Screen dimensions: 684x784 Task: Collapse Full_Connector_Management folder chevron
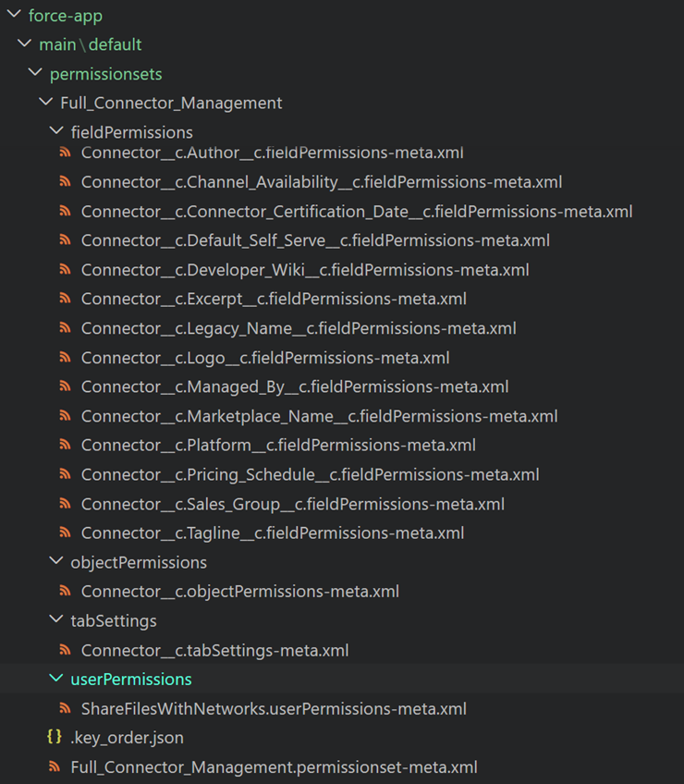[x=45, y=102]
